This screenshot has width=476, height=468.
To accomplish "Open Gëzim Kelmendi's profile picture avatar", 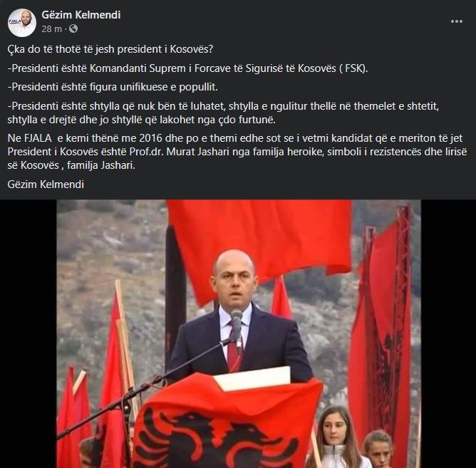I will pyautogui.click(x=22, y=23).
